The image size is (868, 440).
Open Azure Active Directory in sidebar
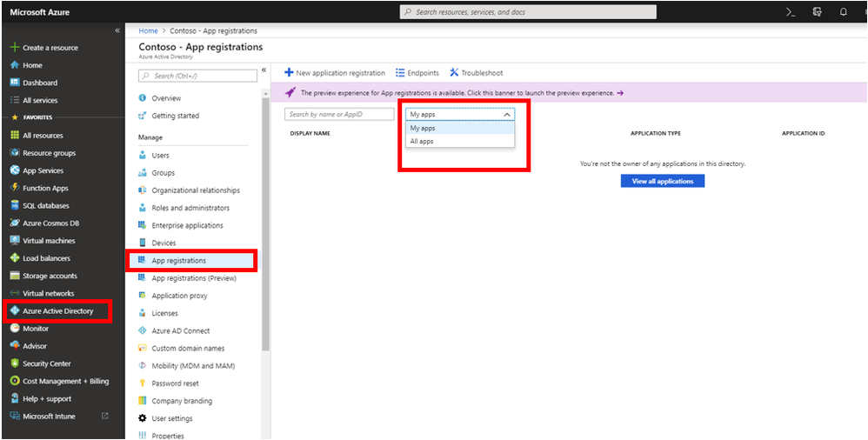coord(57,311)
